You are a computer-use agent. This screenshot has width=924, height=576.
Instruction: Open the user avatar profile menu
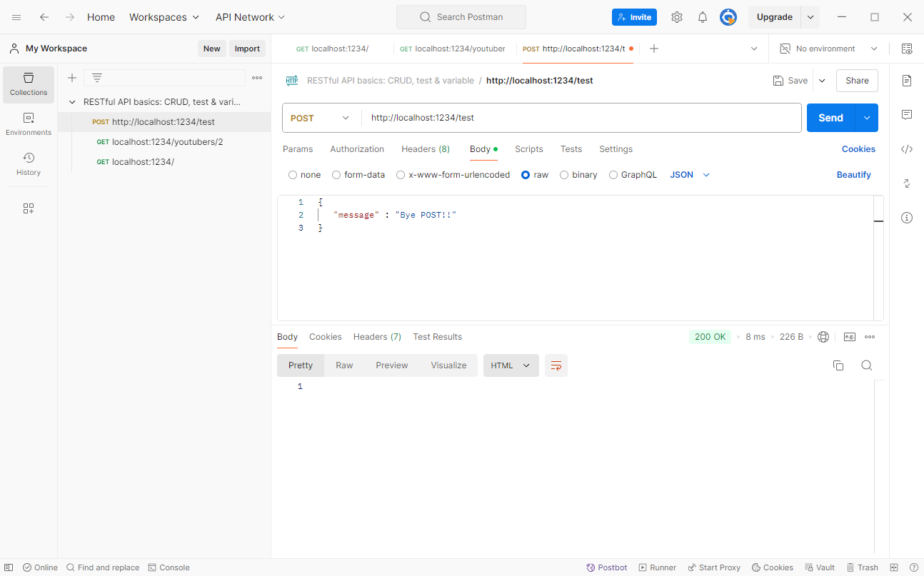click(728, 17)
